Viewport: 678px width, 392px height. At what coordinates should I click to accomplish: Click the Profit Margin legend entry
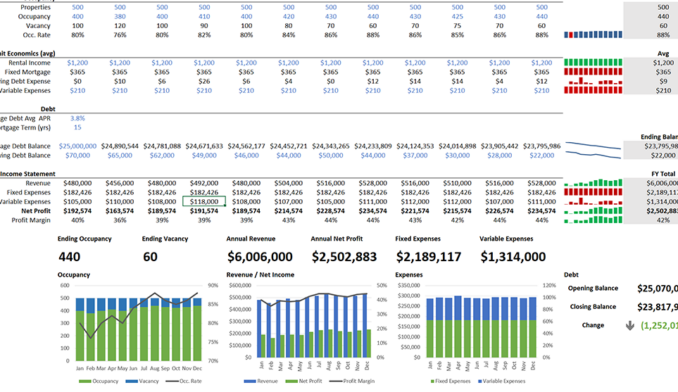pos(352,381)
